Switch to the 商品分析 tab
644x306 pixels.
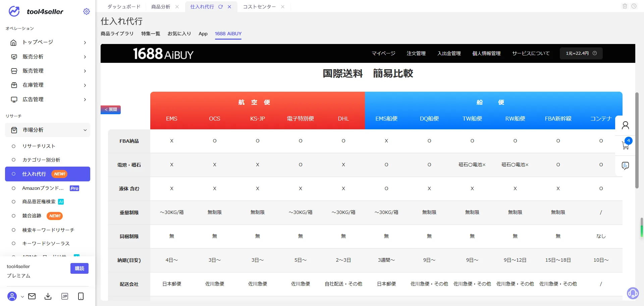pyautogui.click(x=161, y=7)
